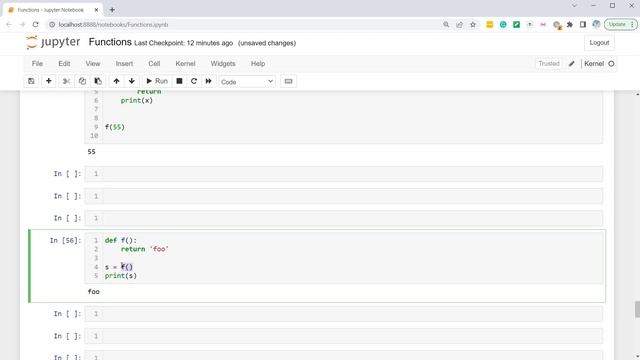Image resolution: width=640 pixels, height=360 pixels.
Task: Click the yellow extension icon
Action: pyautogui.click(x=489, y=24)
